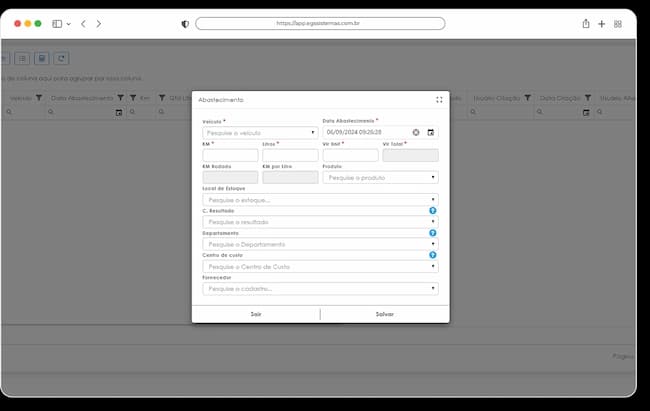
Task: Click the blue icon beside Departamento label
Action: [x=432, y=233]
